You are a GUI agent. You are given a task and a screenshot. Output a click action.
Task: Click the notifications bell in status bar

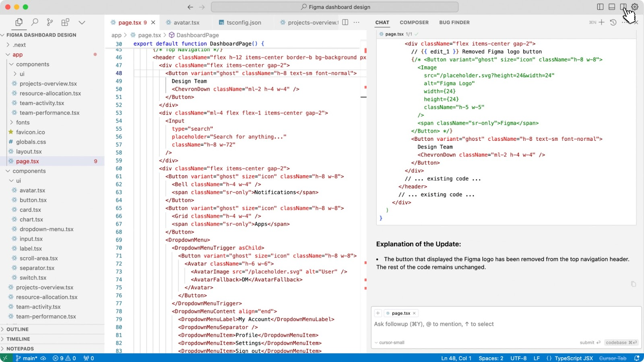pyautogui.click(x=637, y=358)
